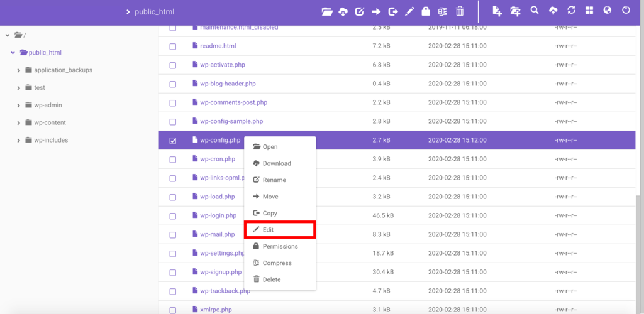Select the wp-admin folder in the tree

click(x=48, y=105)
